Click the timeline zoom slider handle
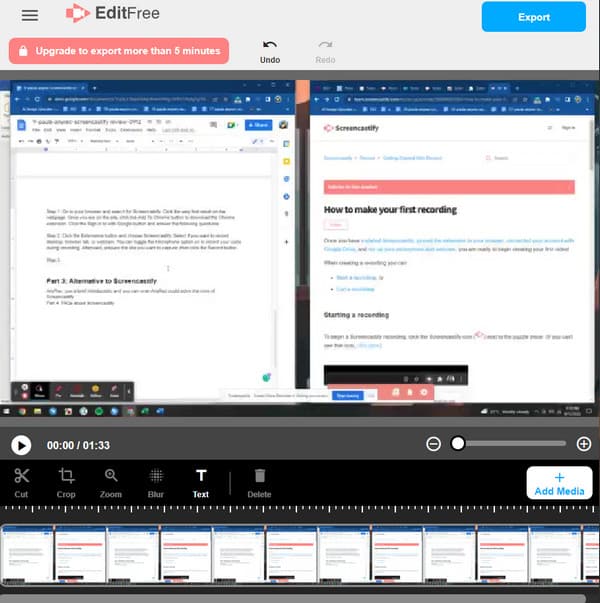The width and height of the screenshot is (600, 603). (x=458, y=443)
